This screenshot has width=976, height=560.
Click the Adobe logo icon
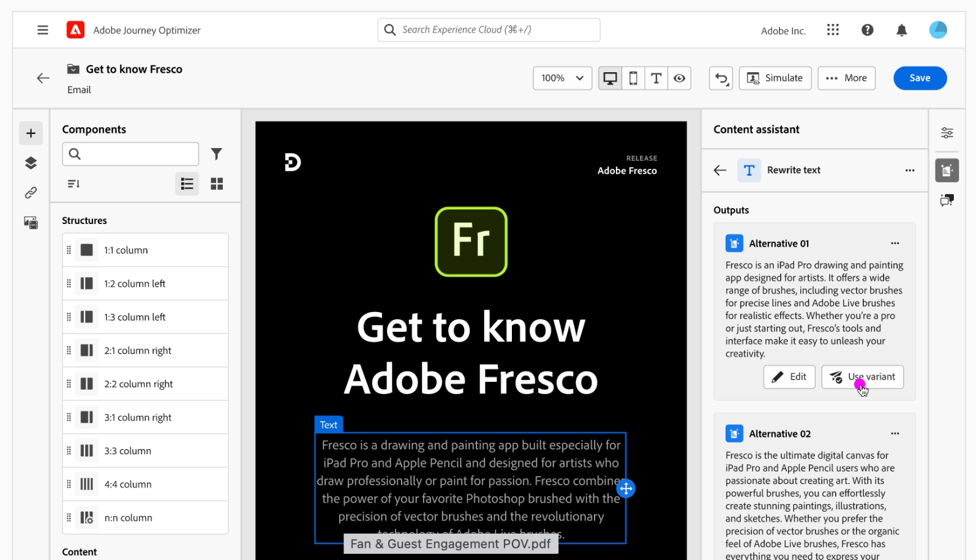pyautogui.click(x=75, y=30)
